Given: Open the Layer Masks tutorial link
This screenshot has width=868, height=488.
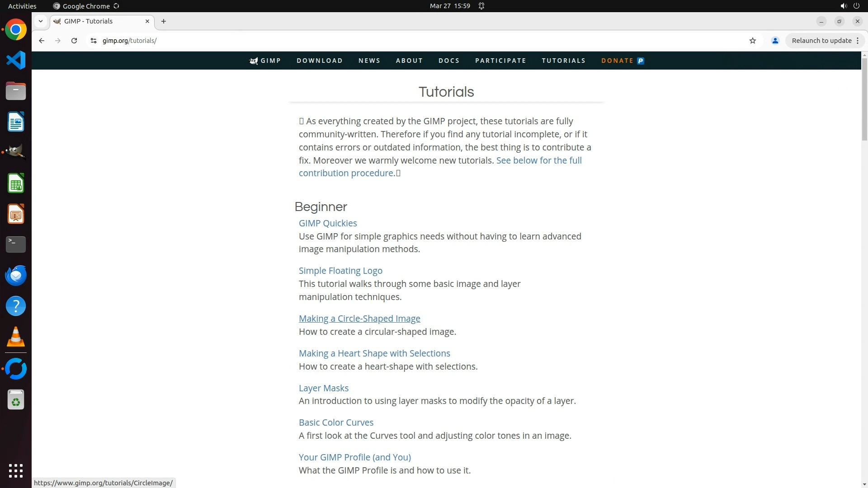Looking at the screenshot, I should coord(324,388).
